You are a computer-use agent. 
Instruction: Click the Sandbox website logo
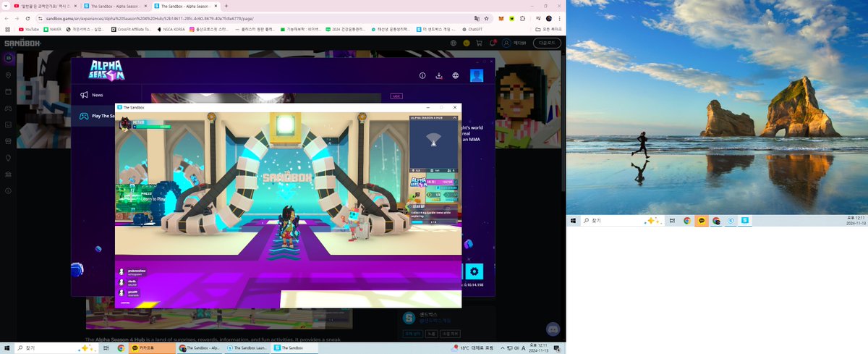(x=23, y=43)
